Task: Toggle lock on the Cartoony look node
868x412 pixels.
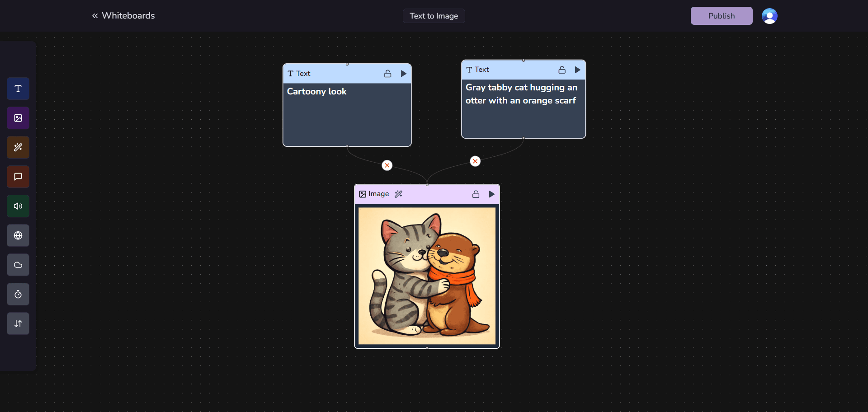Action: click(387, 74)
